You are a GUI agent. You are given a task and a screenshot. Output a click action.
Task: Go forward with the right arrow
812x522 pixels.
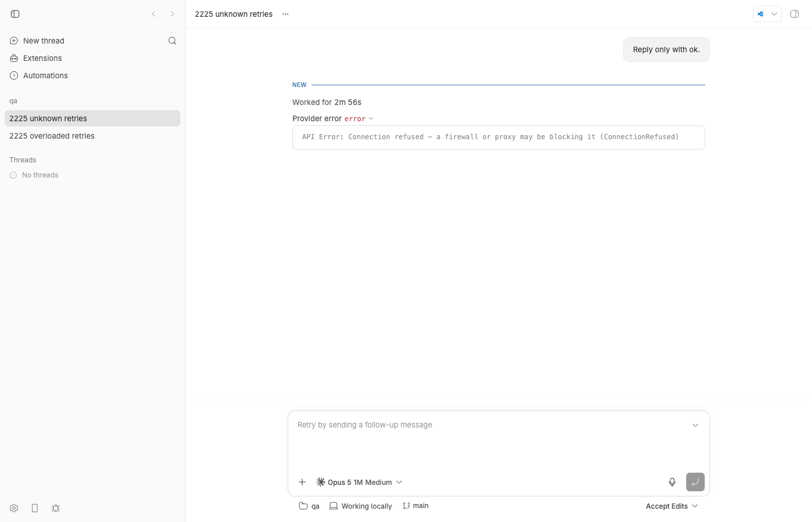(172, 14)
